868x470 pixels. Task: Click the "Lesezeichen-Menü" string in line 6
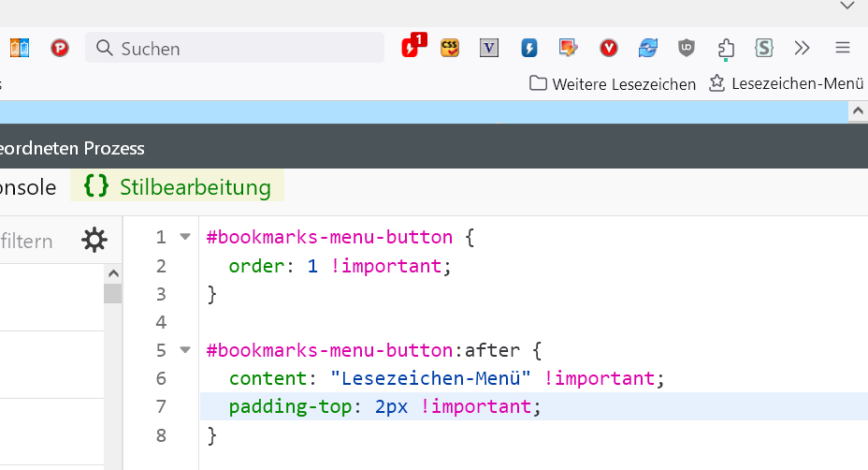[x=430, y=378]
